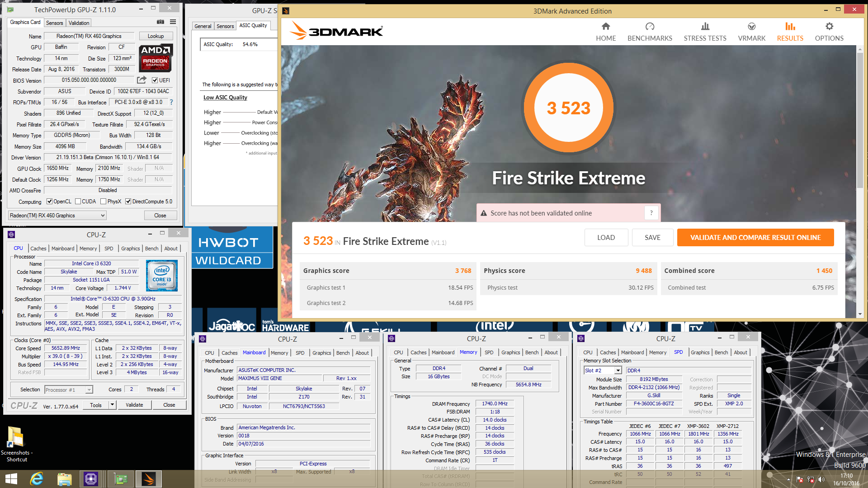Click the Bus Interface question mark
Image resolution: width=868 pixels, height=488 pixels.
click(x=171, y=102)
